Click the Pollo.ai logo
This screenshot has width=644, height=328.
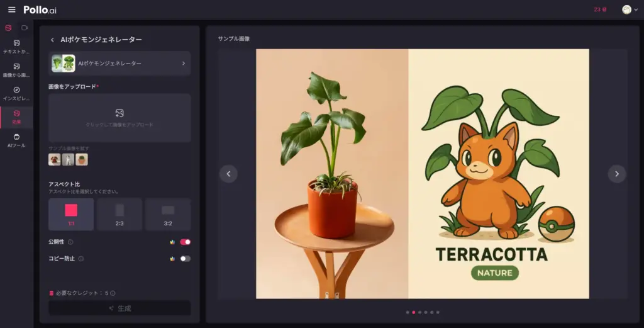(x=40, y=10)
